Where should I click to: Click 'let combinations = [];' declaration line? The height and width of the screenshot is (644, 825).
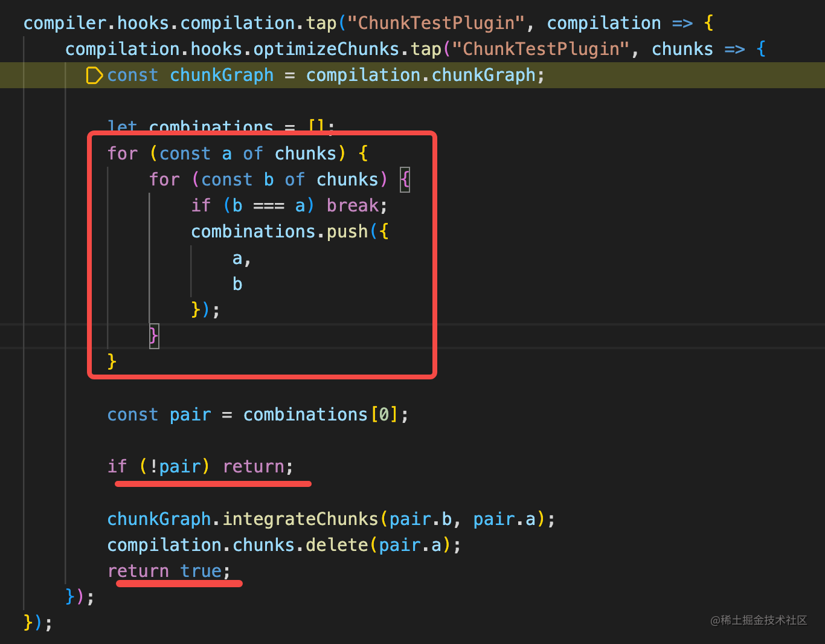[x=221, y=126]
